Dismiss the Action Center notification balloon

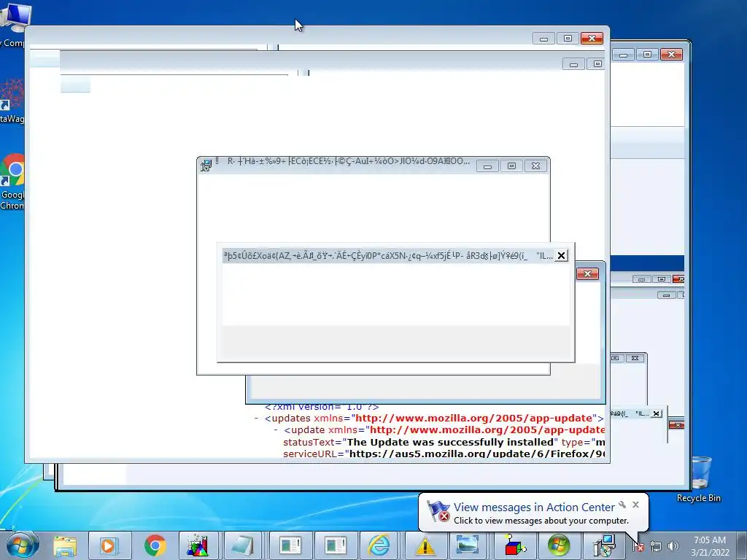pyautogui.click(x=635, y=505)
